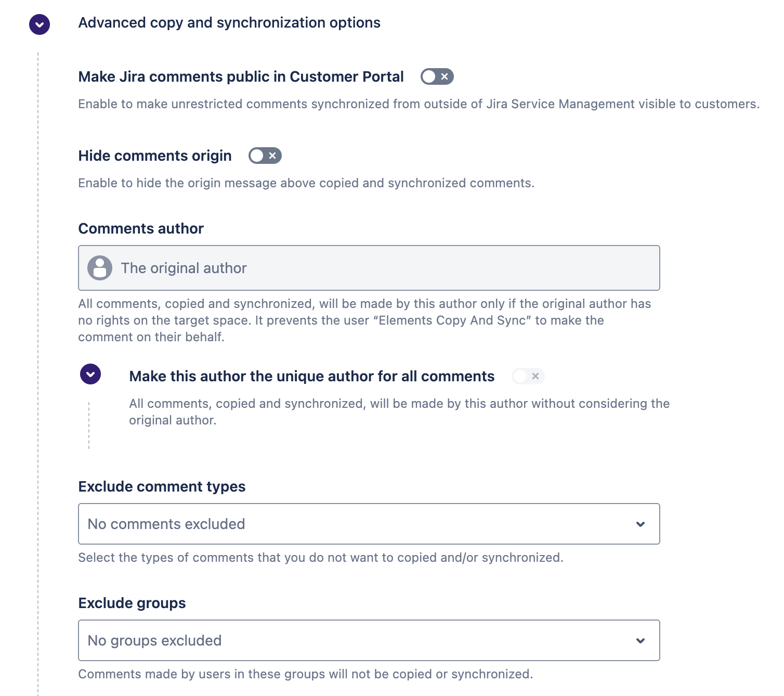Click The original author field
This screenshot has width=784, height=696.
pos(369,268)
